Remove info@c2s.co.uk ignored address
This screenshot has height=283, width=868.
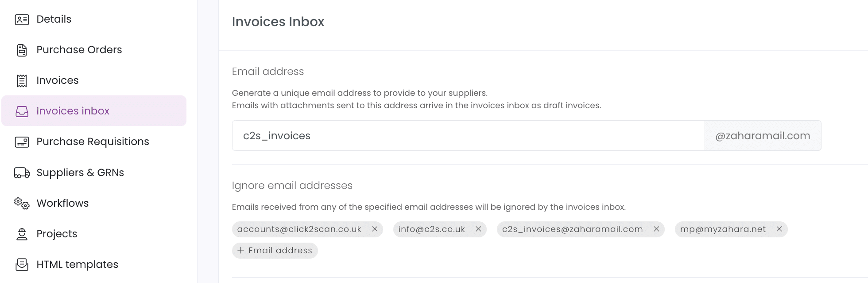click(478, 229)
